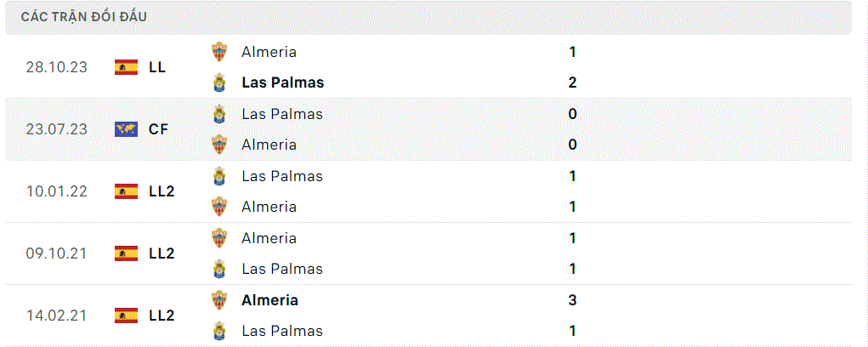Click Almeria crest in 28.10.23 match
868x347 pixels.
pyautogui.click(x=219, y=52)
